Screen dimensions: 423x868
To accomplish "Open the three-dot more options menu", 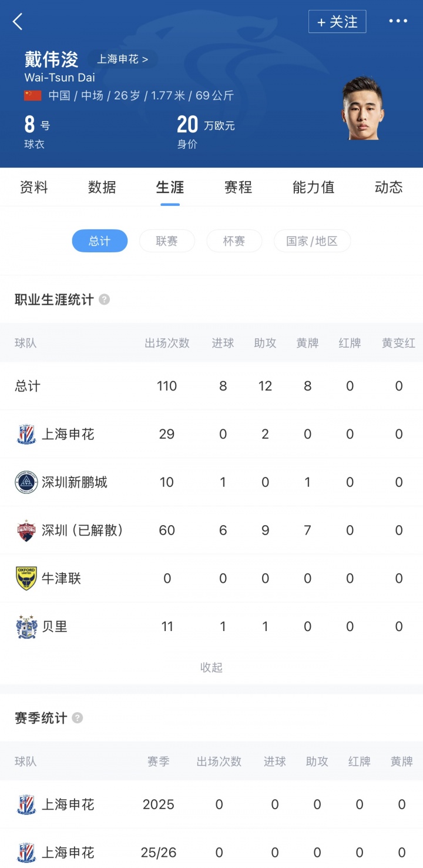I will click(398, 21).
